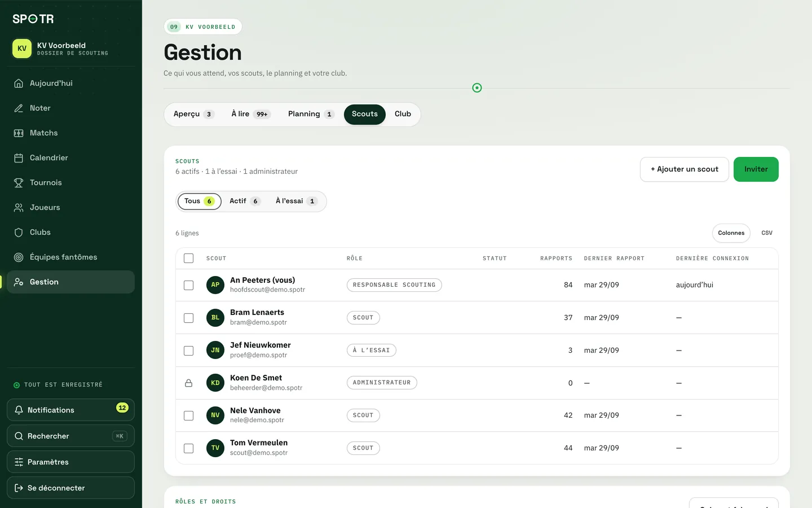Screen dimensions: 812x508
Task: Click the RESPONSABLE SCOUTING role badge
Action: (x=394, y=285)
